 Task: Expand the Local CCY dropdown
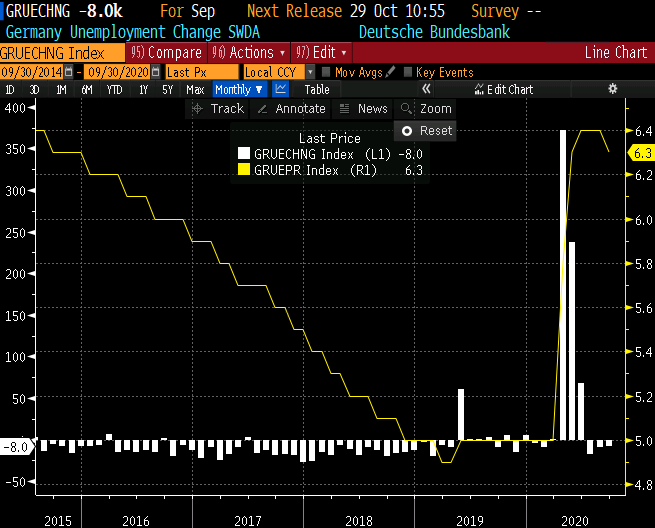point(310,72)
